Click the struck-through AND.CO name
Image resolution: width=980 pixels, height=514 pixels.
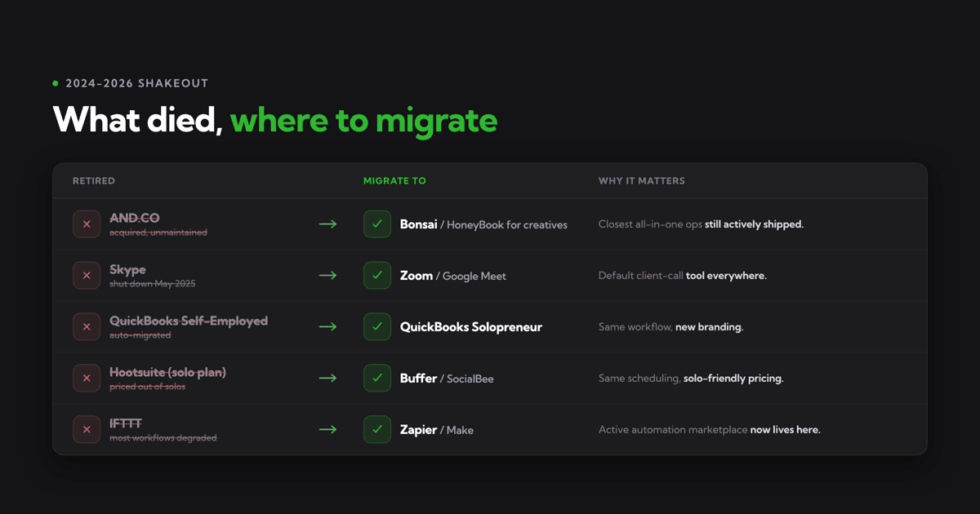click(135, 218)
